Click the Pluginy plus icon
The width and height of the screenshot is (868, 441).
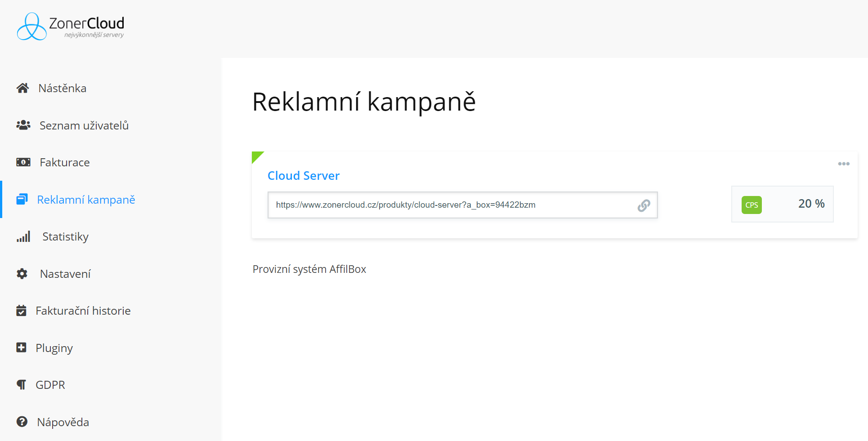click(21, 347)
